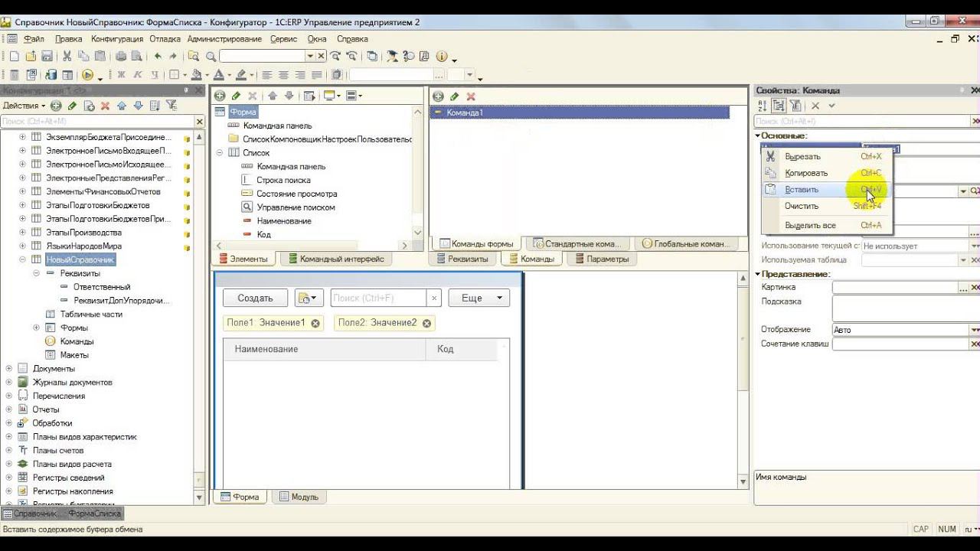Click the Создать button in form preview
This screenshot has width=980, height=551.
pyautogui.click(x=255, y=298)
